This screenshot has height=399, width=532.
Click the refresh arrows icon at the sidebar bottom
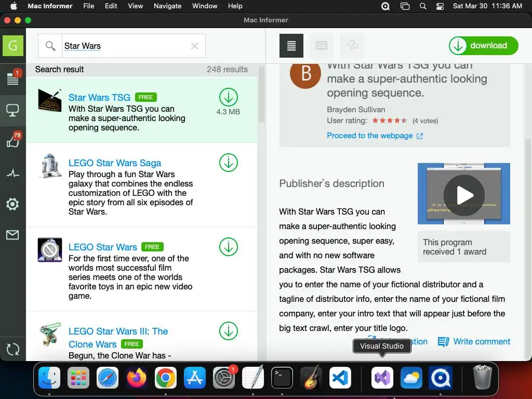(13, 349)
